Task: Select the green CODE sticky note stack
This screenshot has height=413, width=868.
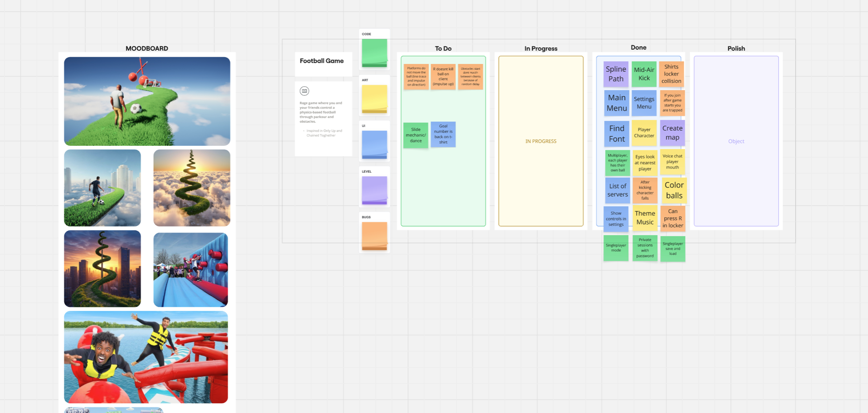Action: coord(374,53)
